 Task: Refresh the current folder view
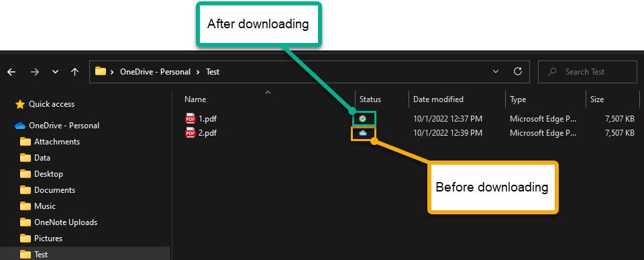(x=518, y=71)
